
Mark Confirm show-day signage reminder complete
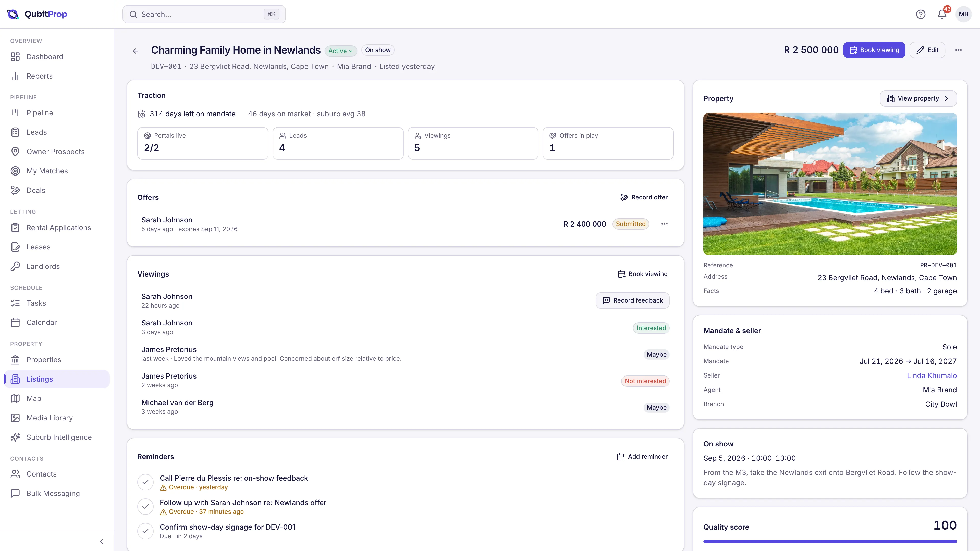pos(145,531)
